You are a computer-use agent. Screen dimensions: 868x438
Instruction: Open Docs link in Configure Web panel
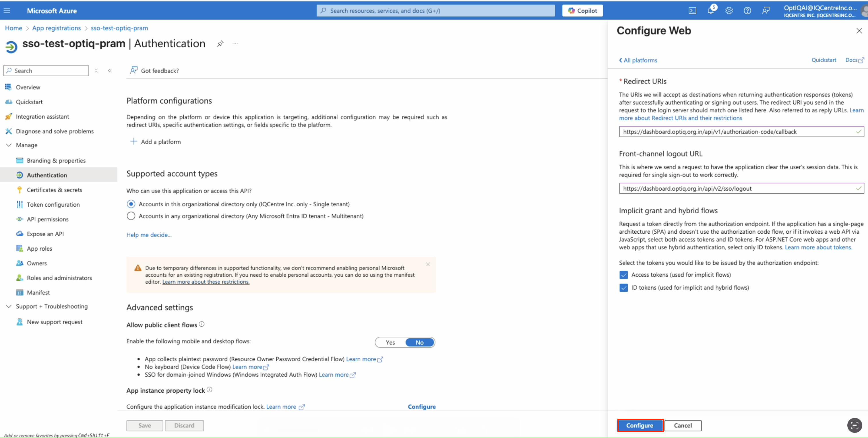(x=854, y=60)
